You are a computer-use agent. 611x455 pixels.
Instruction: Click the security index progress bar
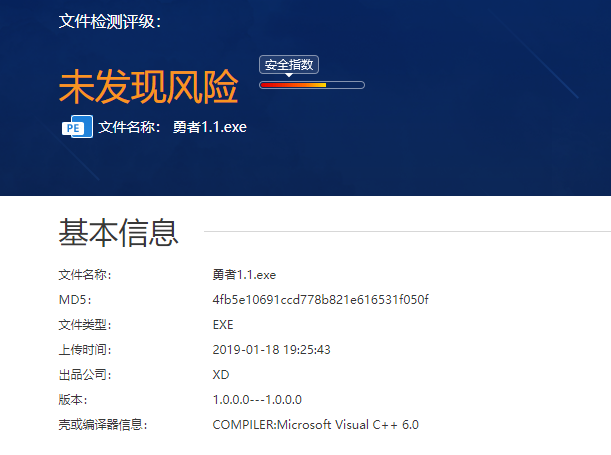pyautogui.click(x=311, y=85)
